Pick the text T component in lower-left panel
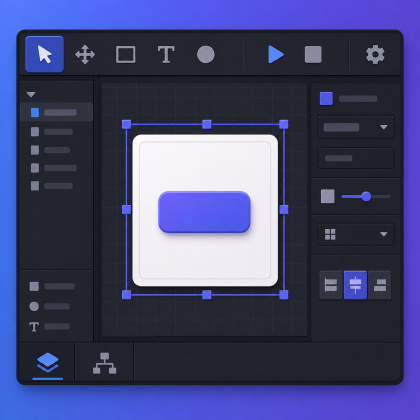420x420 pixels. (34, 327)
